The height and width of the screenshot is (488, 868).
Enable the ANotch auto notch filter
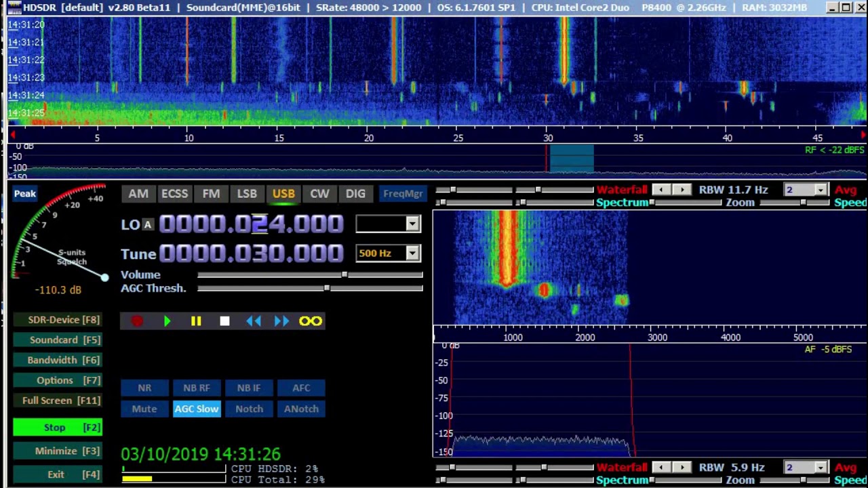(301, 409)
